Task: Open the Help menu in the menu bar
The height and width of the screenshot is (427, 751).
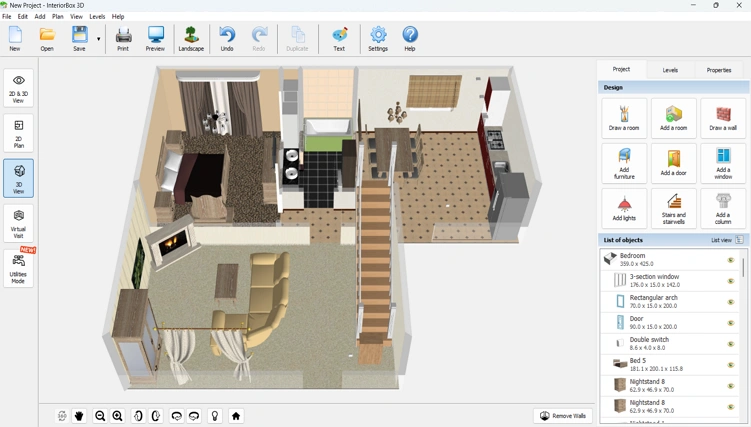Action: coord(118,16)
